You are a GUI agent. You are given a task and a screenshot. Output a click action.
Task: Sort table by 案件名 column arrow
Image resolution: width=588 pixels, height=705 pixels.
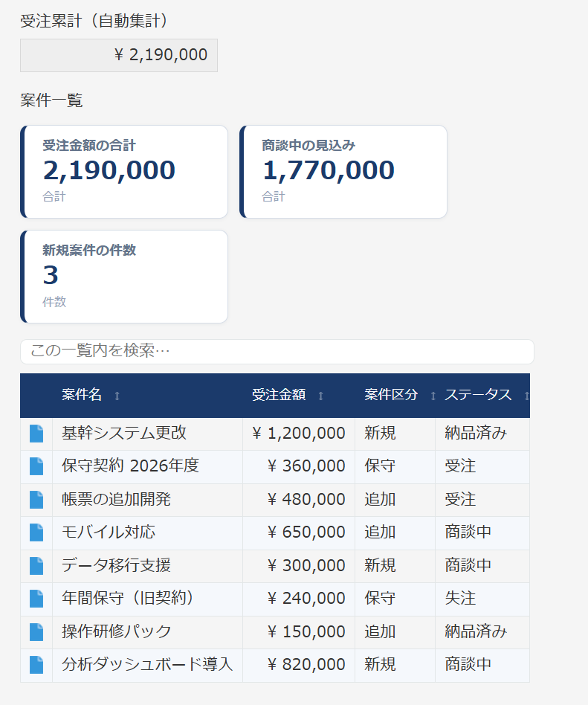(x=117, y=396)
